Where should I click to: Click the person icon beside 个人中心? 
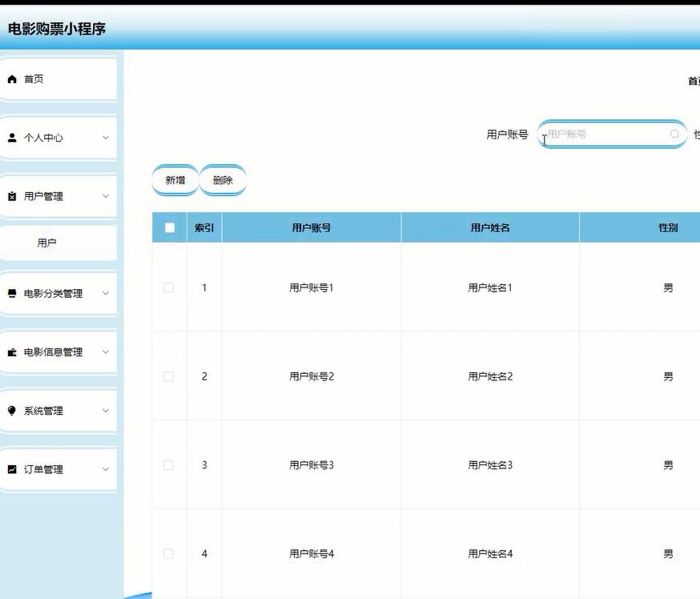(x=12, y=138)
